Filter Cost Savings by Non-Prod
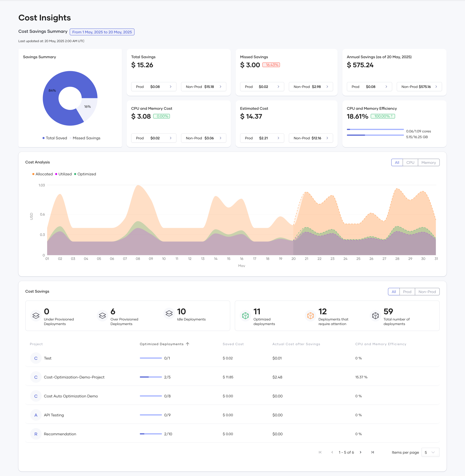The image size is (465, 476). pyautogui.click(x=427, y=292)
